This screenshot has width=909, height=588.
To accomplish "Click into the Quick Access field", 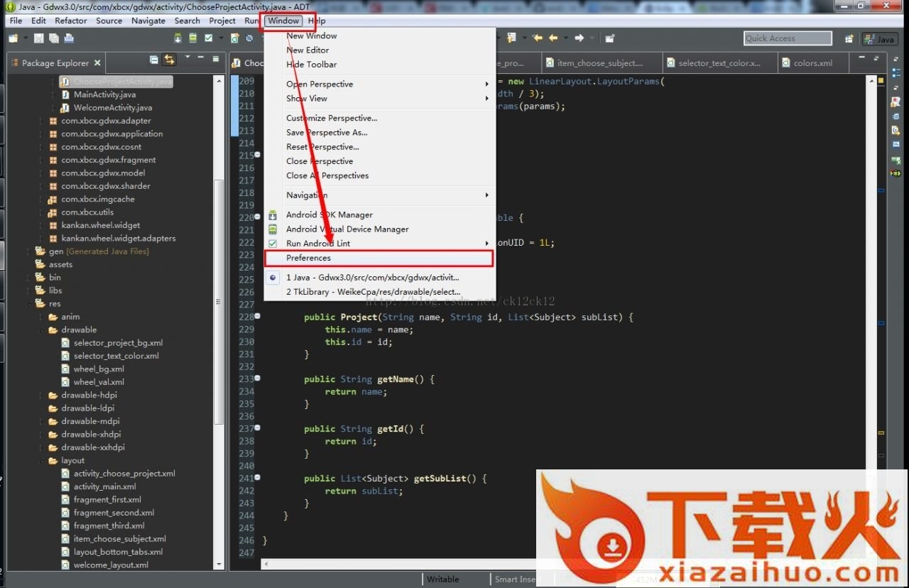I will pos(788,38).
